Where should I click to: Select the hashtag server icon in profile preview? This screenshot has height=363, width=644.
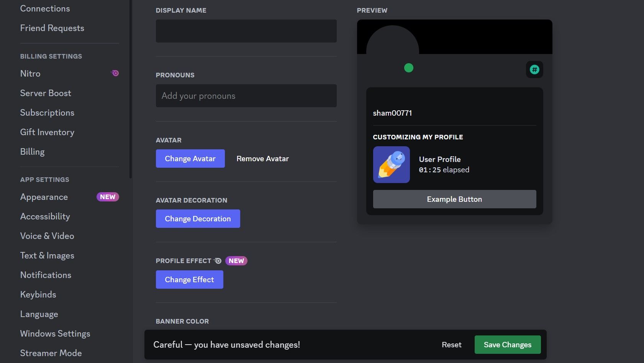coord(534,69)
